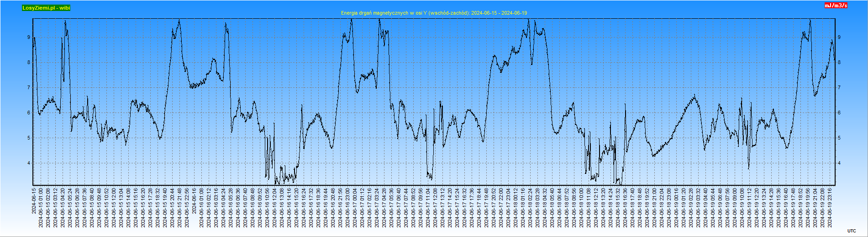Viewport: 868px width, 237px height.
Task: Pick the 2024-06-19 23:16 last axis label
Action: coord(830,207)
